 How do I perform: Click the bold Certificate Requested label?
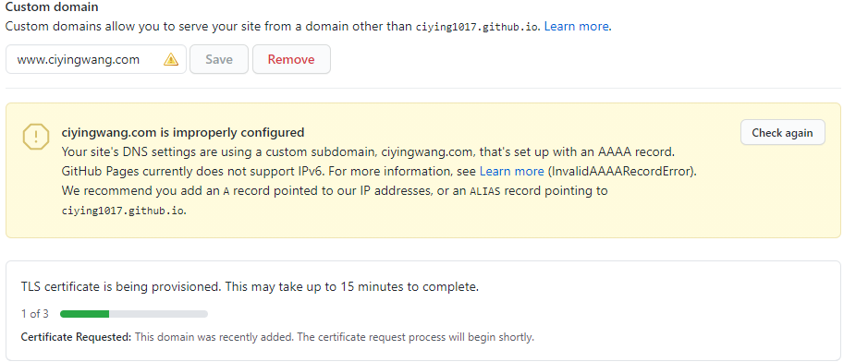coord(76,336)
